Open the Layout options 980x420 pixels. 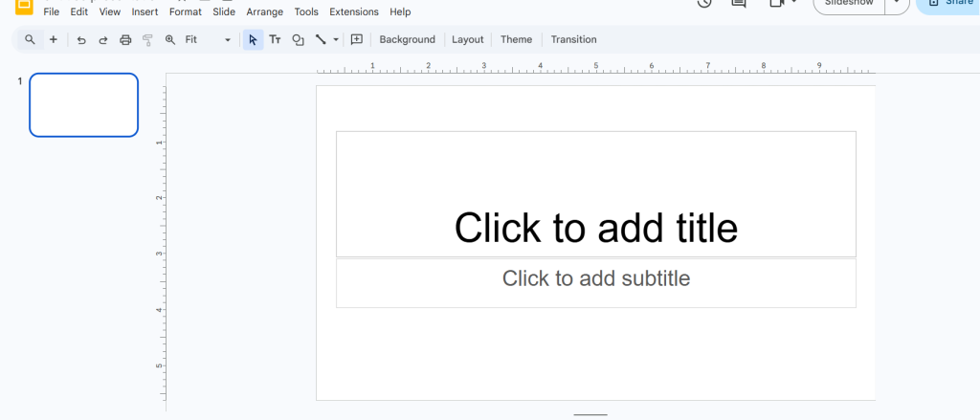click(x=467, y=39)
